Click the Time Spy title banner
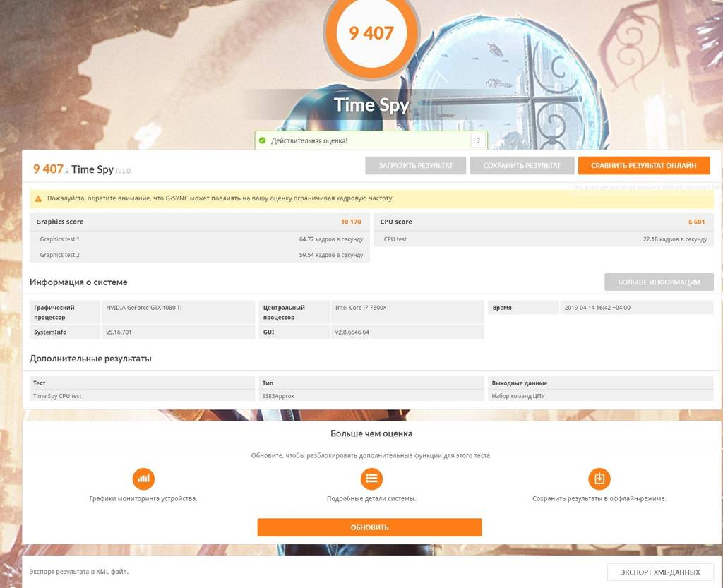The width and height of the screenshot is (723, 588). click(x=371, y=104)
